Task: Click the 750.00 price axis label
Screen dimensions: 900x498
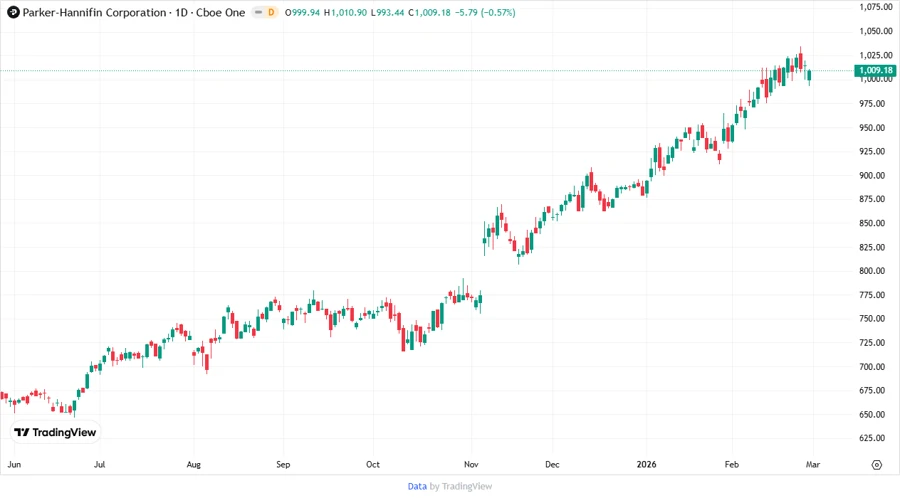Action: click(872, 318)
